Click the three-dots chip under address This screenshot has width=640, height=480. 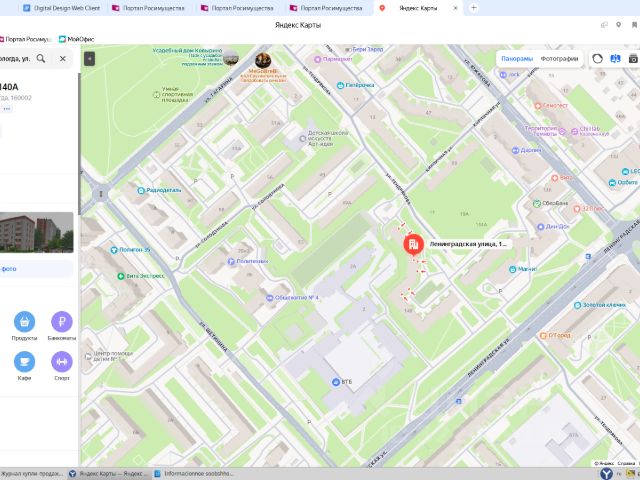coord(7,109)
